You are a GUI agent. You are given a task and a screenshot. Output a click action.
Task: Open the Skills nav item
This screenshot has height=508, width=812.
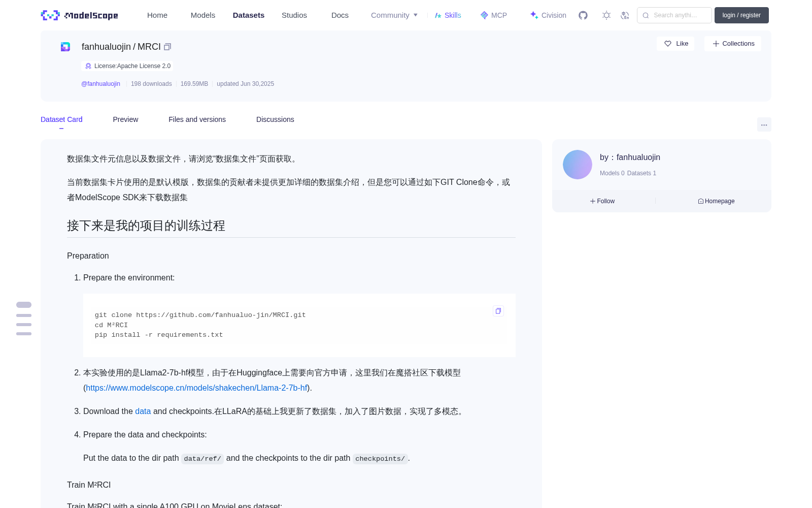click(x=448, y=15)
